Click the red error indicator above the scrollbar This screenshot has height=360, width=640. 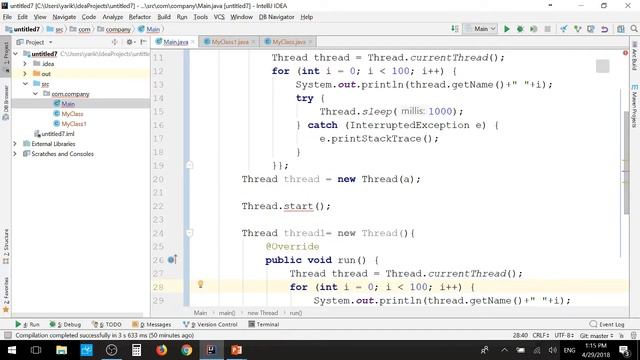(x=625, y=53)
